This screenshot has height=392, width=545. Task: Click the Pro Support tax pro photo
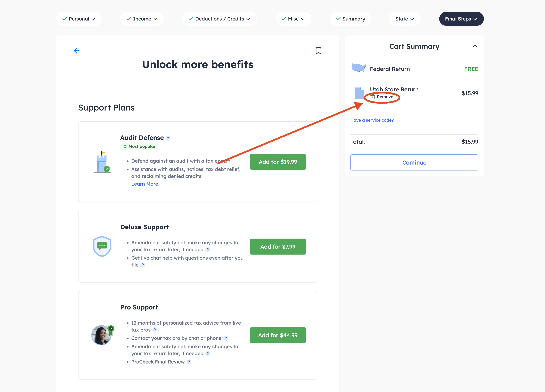(x=102, y=335)
